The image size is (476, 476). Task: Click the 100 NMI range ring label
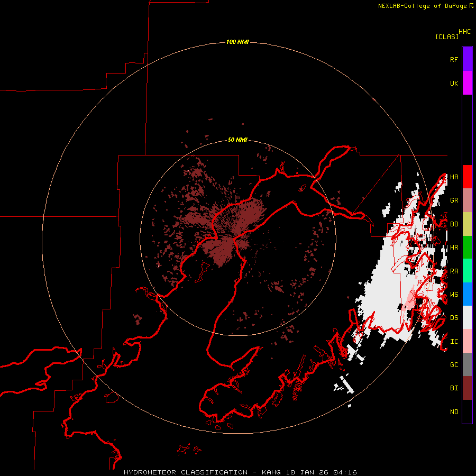(x=237, y=42)
